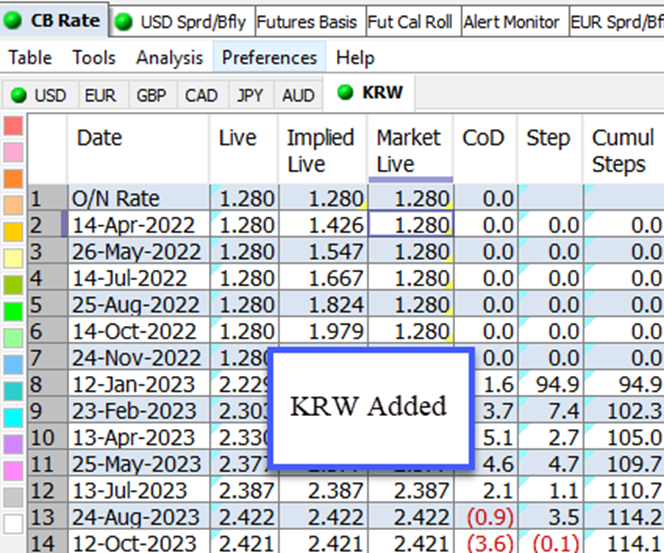Click the Step column header
The image size is (664, 553).
pos(550,149)
